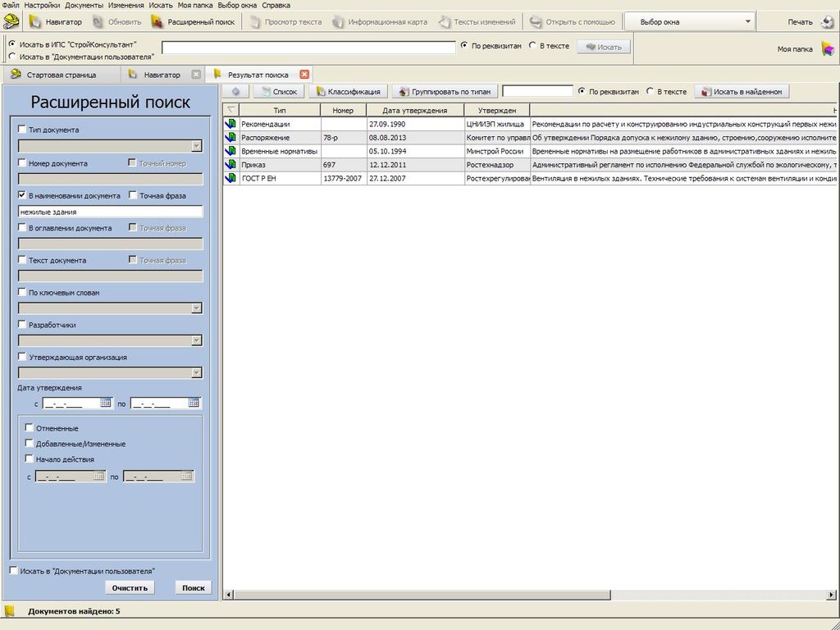Click the document icon of Временные нормативы row
Image resolution: width=840 pixels, height=630 pixels.
point(231,151)
